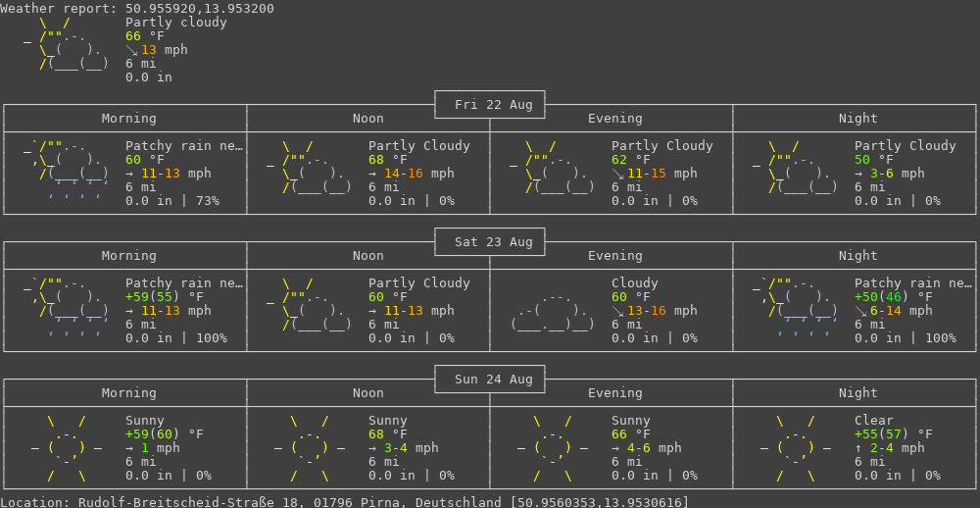This screenshot has width=980, height=508.
Task: Click the Saturday Morning column header
Action: pyautogui.click(x=128, y=255)
